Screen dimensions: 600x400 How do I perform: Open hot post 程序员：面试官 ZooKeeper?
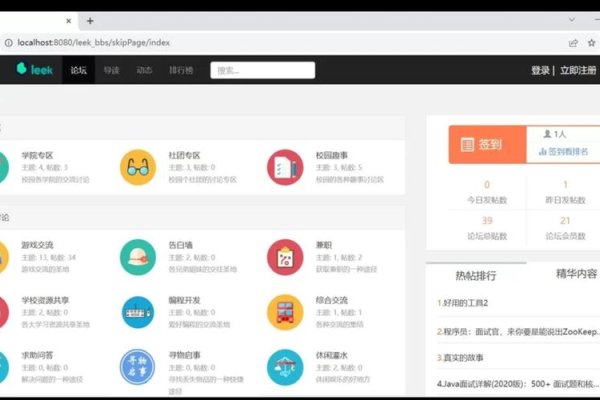(518, 331)
